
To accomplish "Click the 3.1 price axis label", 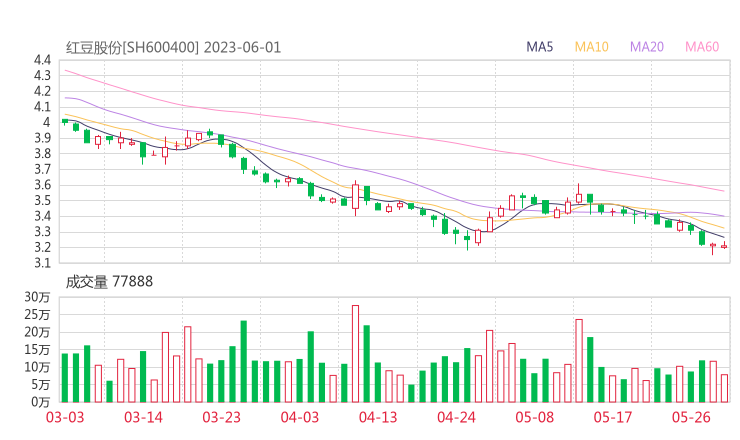I will (41, 264).
